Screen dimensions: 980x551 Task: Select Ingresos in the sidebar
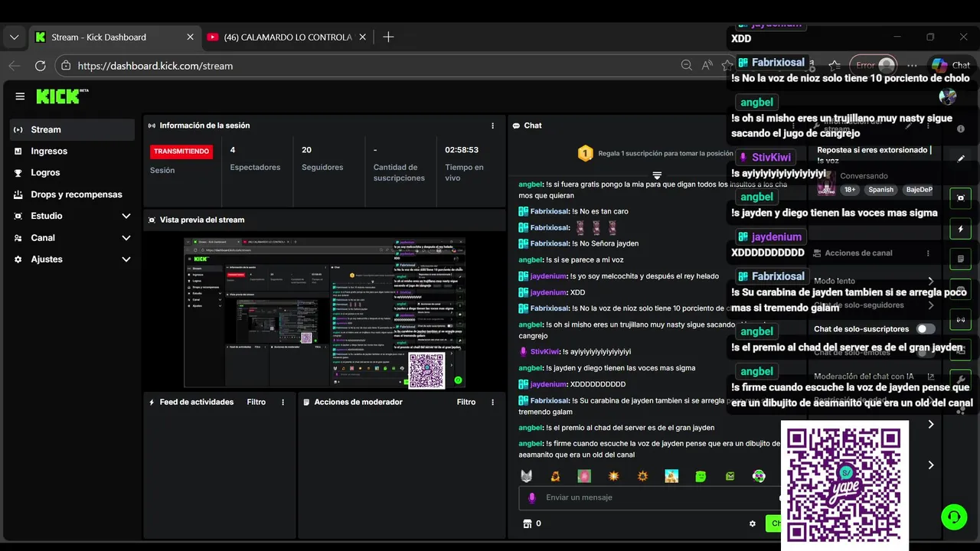(72, 152)
